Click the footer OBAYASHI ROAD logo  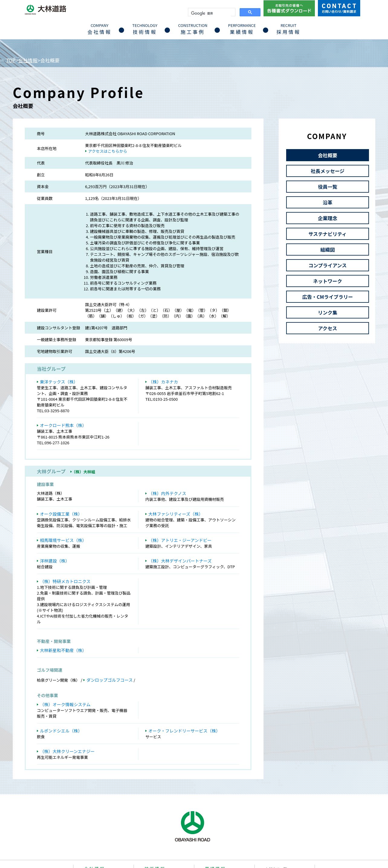pyautogui.click(x=192, y=827)
